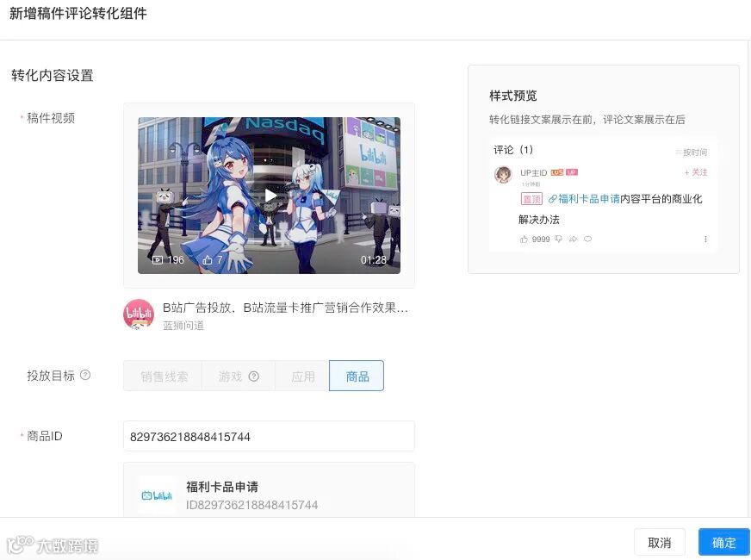Click the like count icon showing 7
Screen dimensions: 751x560
(x=208, y=259)
